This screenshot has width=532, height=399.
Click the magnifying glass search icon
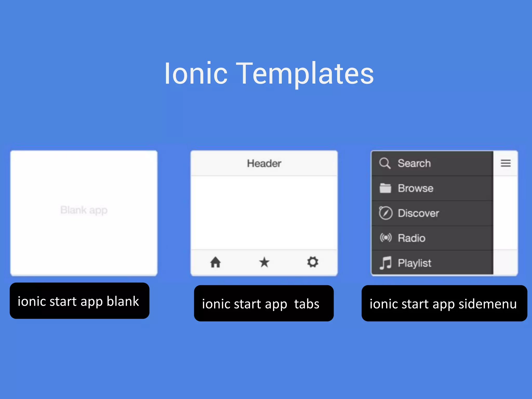[x=385, y=163]
